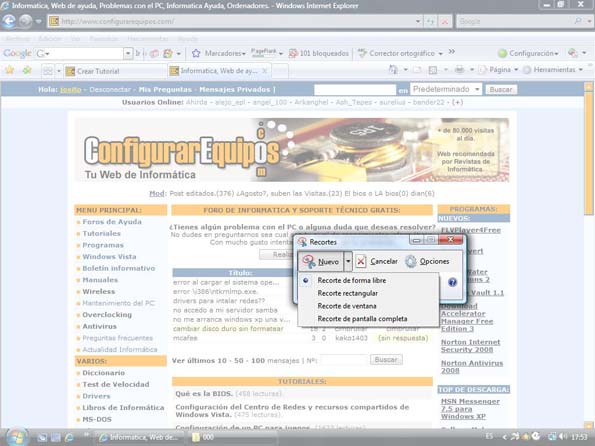Open the Foros de Ayuda link
The image size is (595, 446).
click(112, 222)
